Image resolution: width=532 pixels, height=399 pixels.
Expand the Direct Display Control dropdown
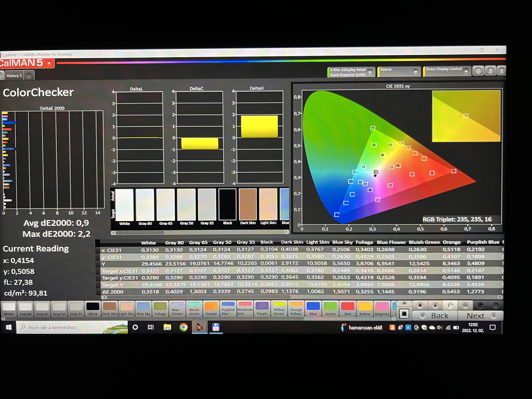coord(466,71)
